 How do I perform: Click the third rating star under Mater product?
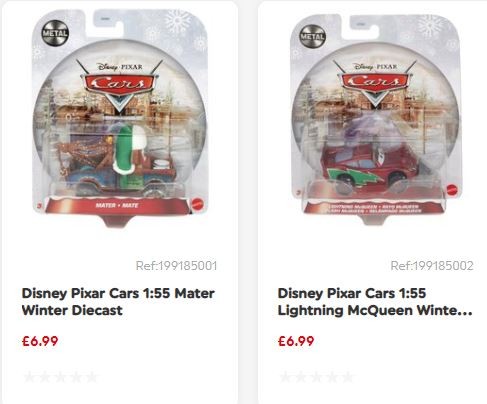[61, 377]
